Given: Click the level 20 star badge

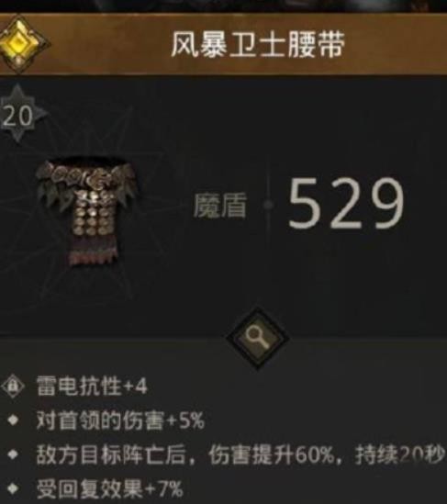Looking at the screenshot, I should (x=18, y=114).
